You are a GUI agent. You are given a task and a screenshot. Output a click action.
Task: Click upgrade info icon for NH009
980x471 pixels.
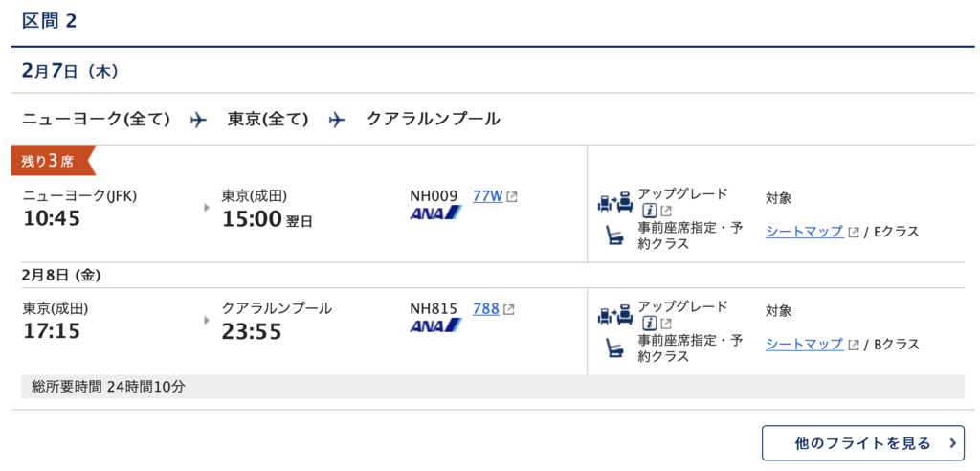click(x=650, y=211)
